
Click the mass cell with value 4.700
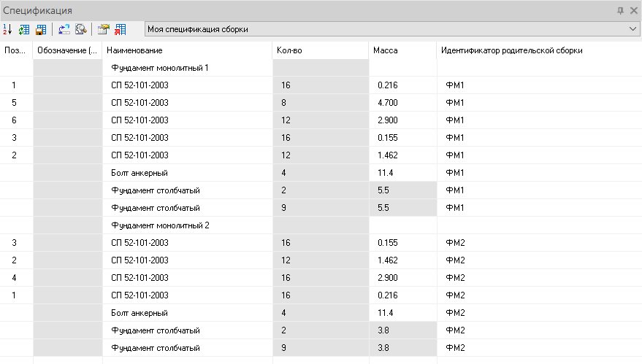[x=387, y=103]
